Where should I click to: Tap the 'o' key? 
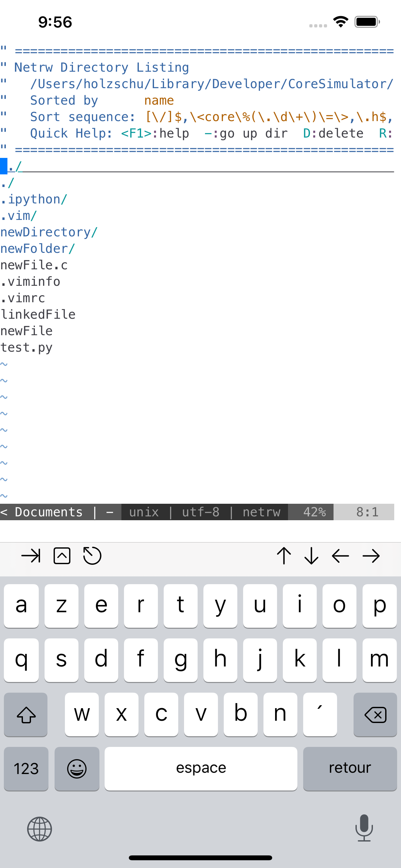coord(339,606)
